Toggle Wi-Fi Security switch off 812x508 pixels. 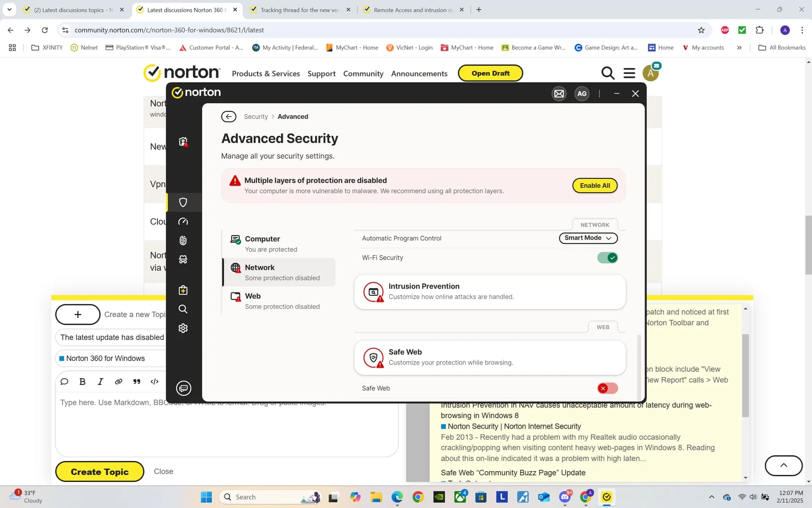[607, 257]
